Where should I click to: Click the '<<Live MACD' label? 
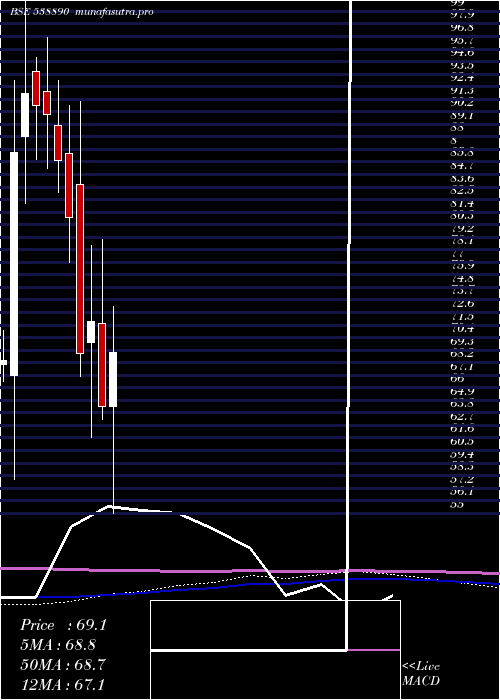[421, 674]
